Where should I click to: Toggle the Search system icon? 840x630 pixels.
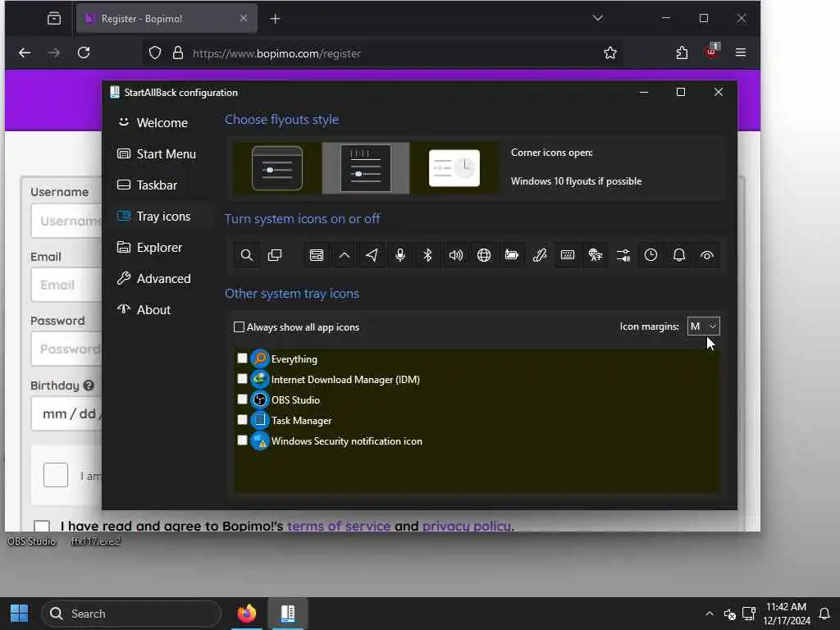pos(246,256)
